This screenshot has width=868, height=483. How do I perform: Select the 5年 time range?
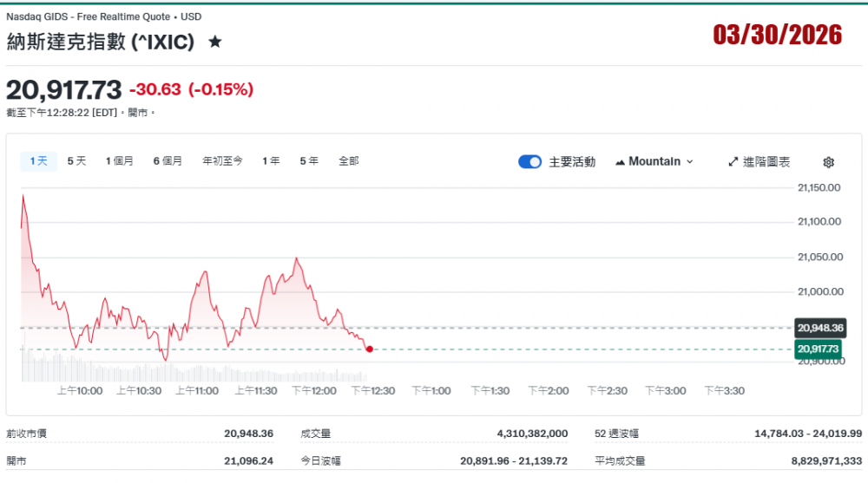tap(309, 161)
